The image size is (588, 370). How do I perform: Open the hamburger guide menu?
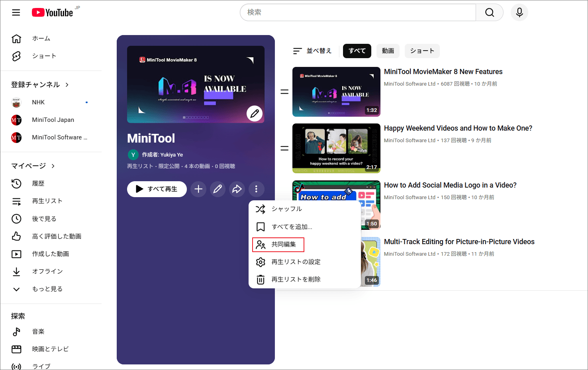click(x=16, y=12)
